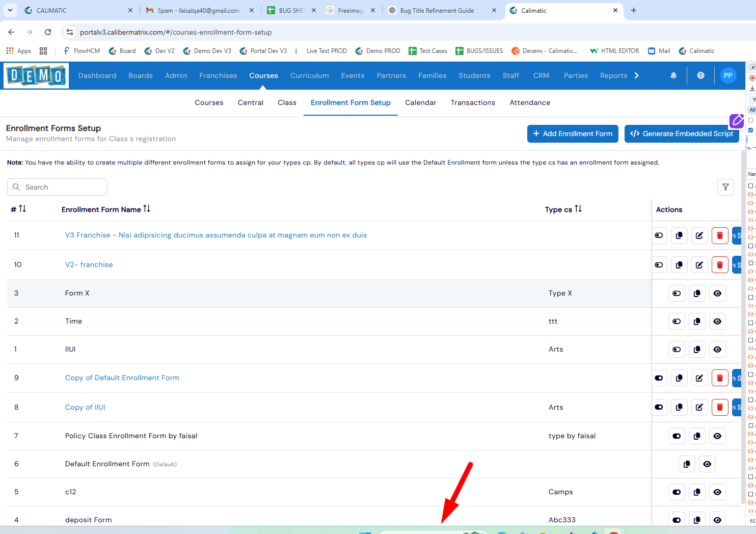Copy the V3 Franchise enrollment form
Screen dimensions: 756x534
679,235
